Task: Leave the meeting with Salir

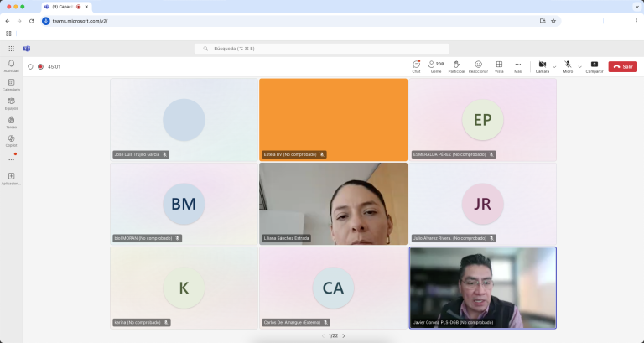Action: pos(622,66)
